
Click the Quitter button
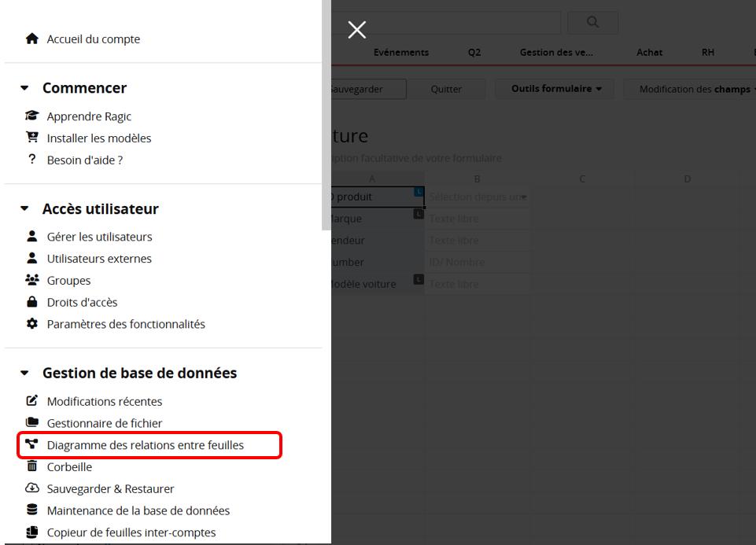446,89
